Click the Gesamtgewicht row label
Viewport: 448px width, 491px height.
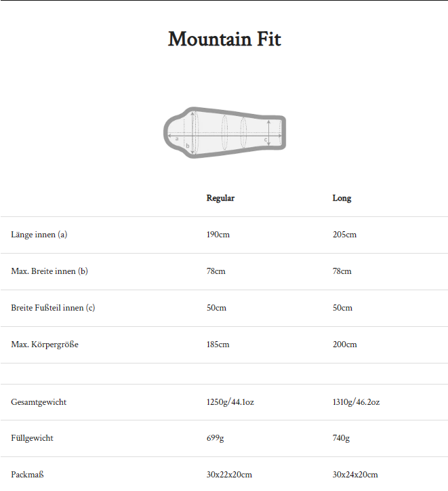(39, 402)
